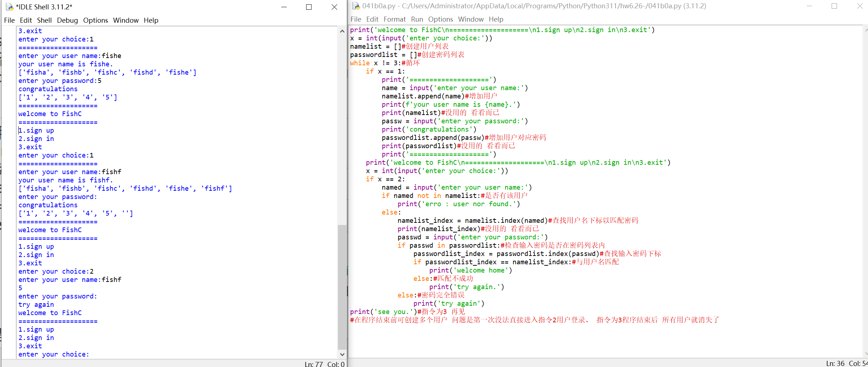Screen dimensions: 868x367
Task: Click the 'passwd = input(' code line
Action: [473, 237]
